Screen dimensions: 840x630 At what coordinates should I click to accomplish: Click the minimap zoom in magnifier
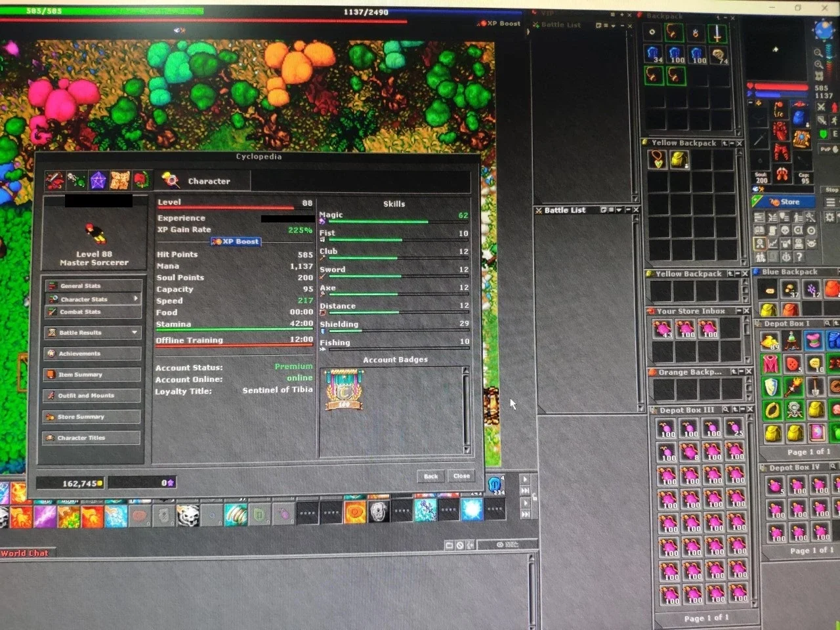click(x=818, y=66)
